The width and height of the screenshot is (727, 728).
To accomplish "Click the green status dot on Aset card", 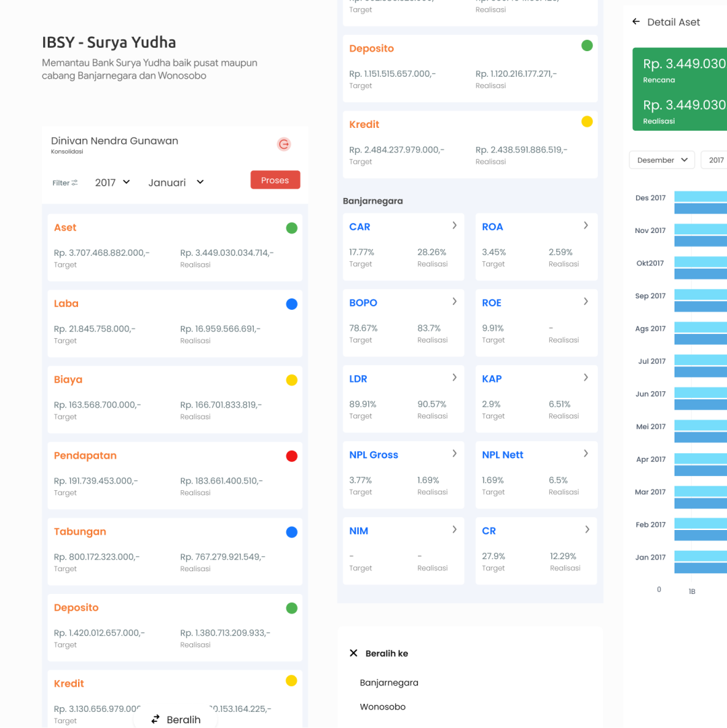I will [291, 228].
